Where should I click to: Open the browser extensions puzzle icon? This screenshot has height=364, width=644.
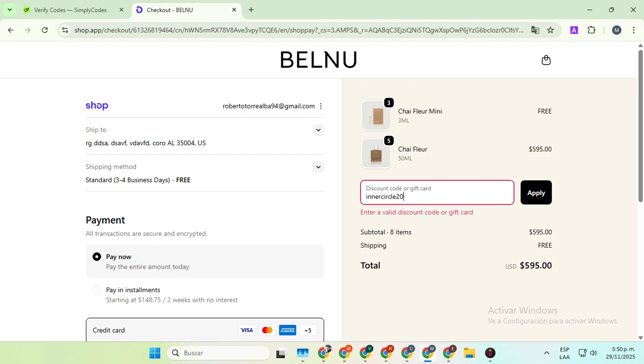tap(592, 30)
